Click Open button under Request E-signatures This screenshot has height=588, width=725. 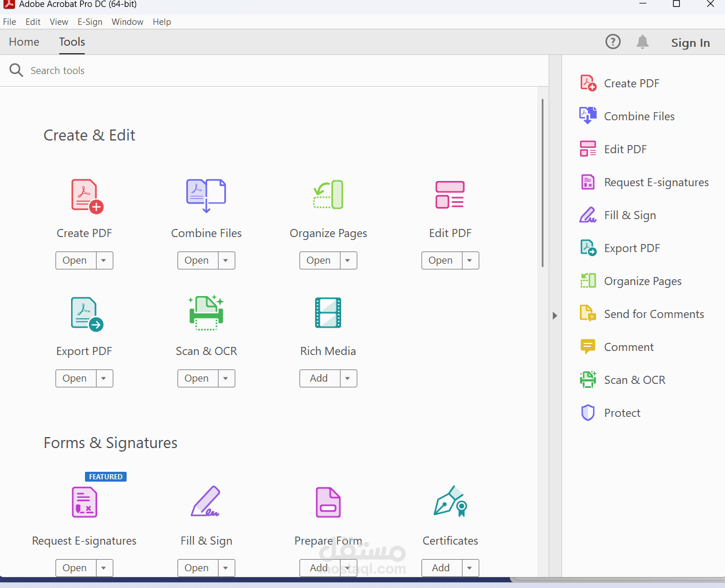point(76,568)
